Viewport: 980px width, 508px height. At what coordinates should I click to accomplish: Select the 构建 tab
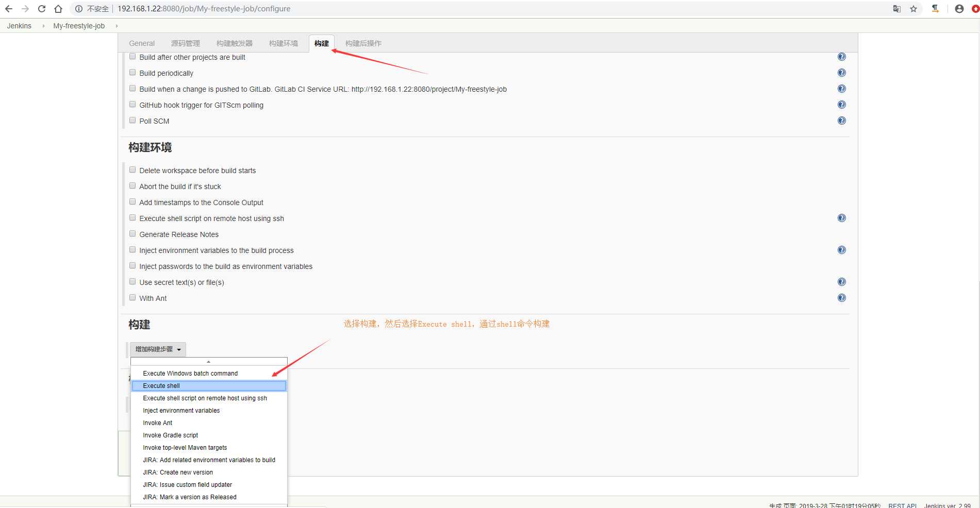pos(322,43)
